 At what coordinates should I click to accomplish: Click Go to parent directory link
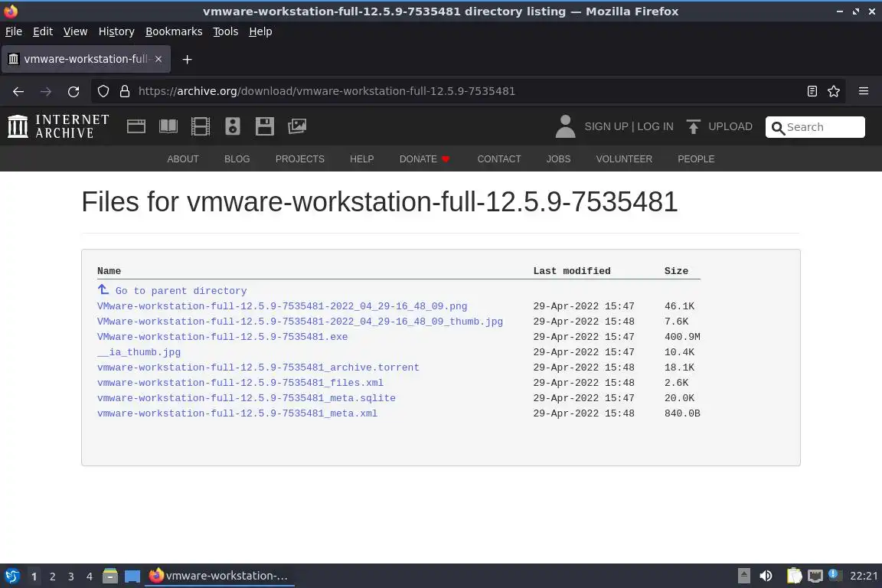pos(181,291)
